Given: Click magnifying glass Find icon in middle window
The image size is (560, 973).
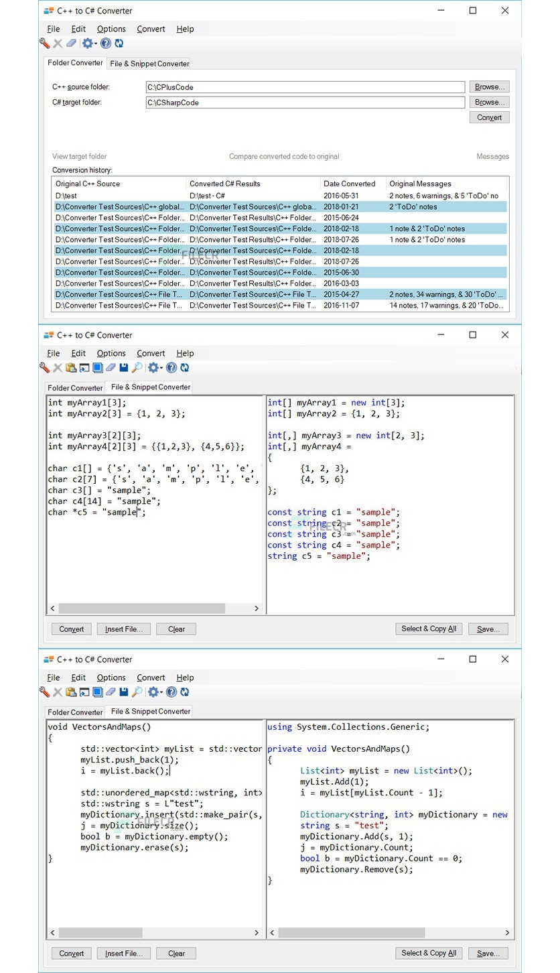Looking at the screenshot, I should pyautogui.click(x=137, y=368).
